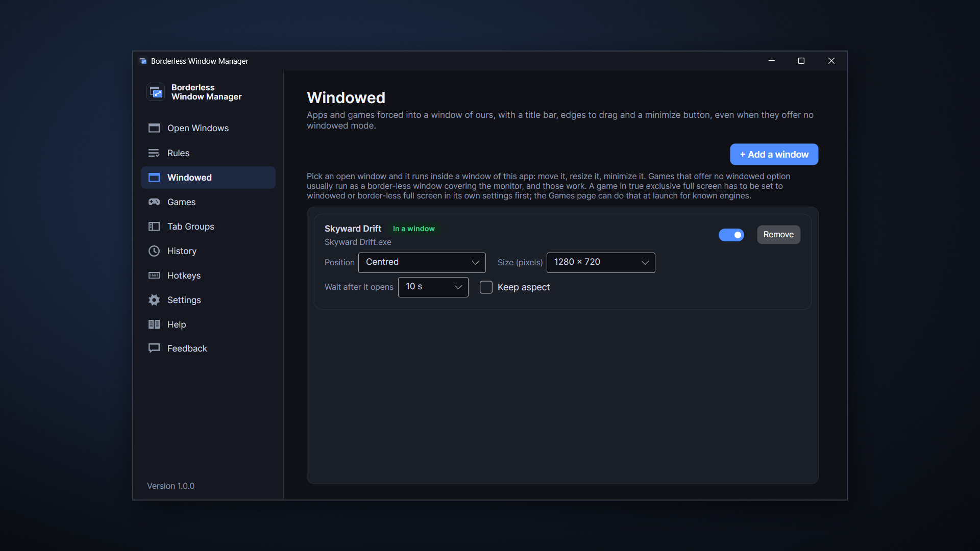
Task: Click the Hotkeys keyboard icon
Action: [154, 275]
